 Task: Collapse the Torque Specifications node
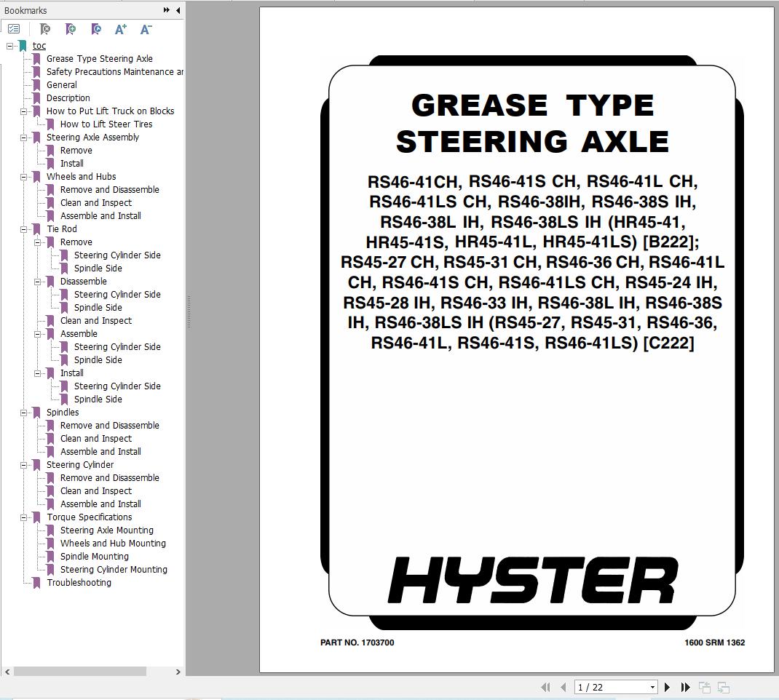point(23,517)
